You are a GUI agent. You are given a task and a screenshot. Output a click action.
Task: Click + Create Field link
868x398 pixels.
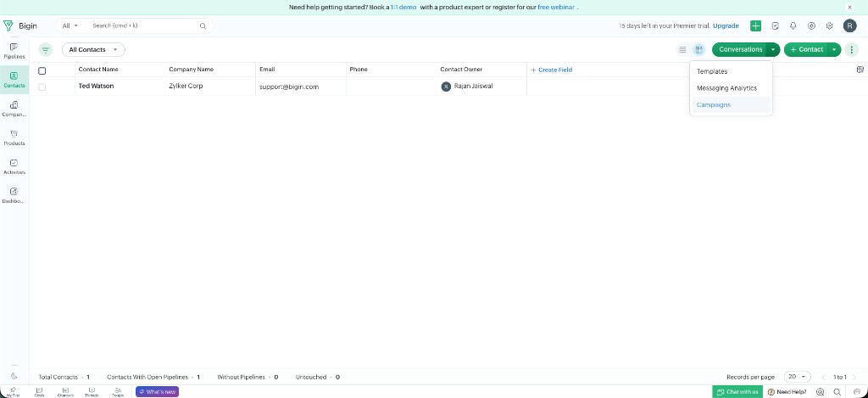click(551, 70)
